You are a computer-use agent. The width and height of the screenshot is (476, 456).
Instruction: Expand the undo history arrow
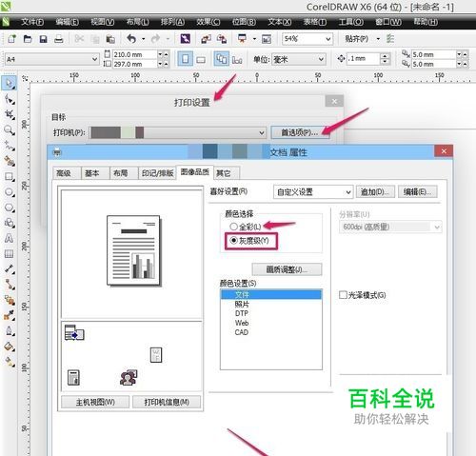point(144,39)
